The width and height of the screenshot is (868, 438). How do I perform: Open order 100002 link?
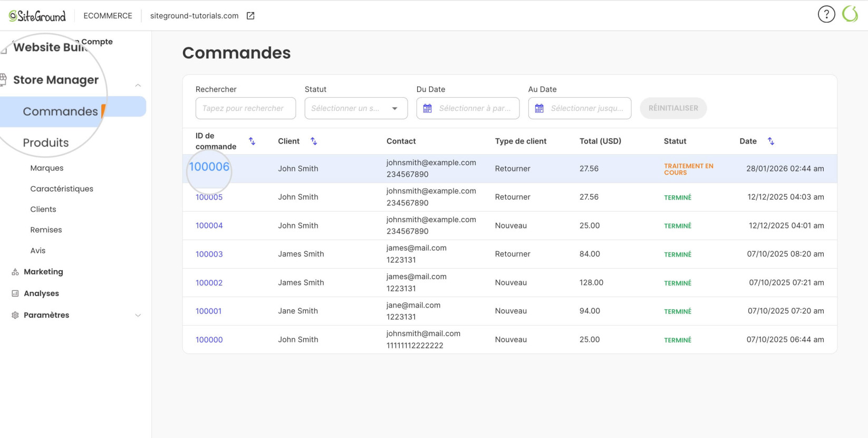pos(209,282)
